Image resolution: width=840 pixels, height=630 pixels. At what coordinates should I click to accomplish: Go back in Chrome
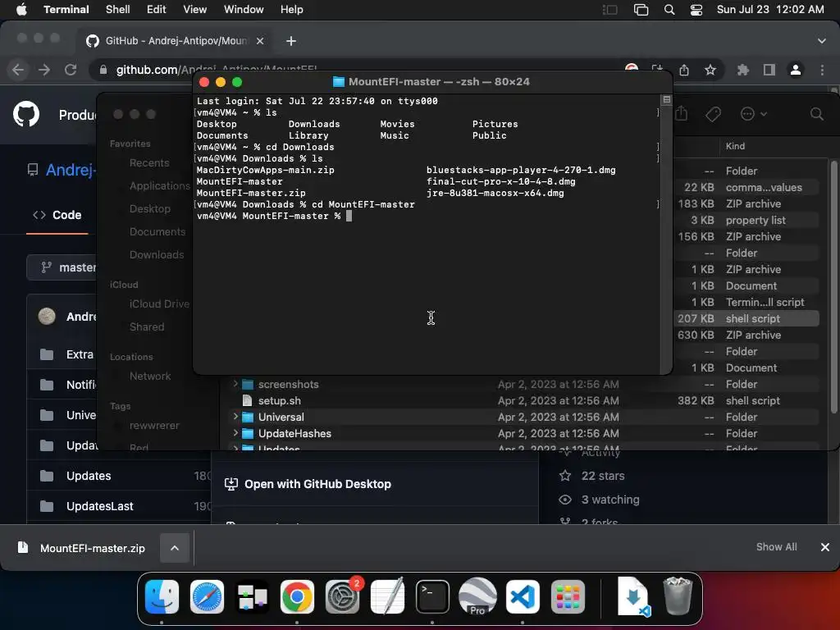point(18,70)
